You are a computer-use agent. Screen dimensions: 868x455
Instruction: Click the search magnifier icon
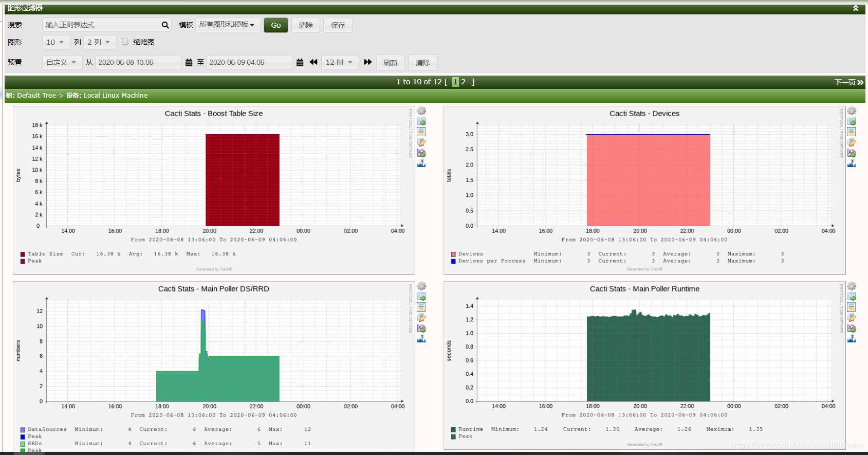(165, 25)
